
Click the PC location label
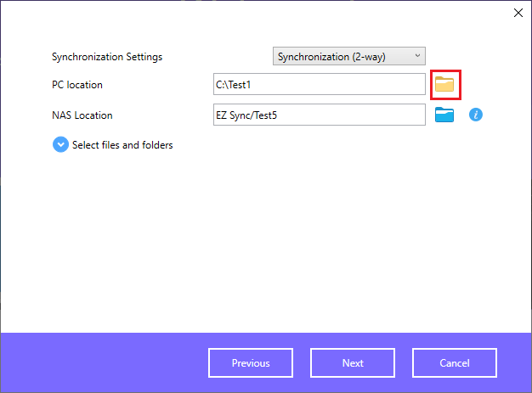[77, 85]
